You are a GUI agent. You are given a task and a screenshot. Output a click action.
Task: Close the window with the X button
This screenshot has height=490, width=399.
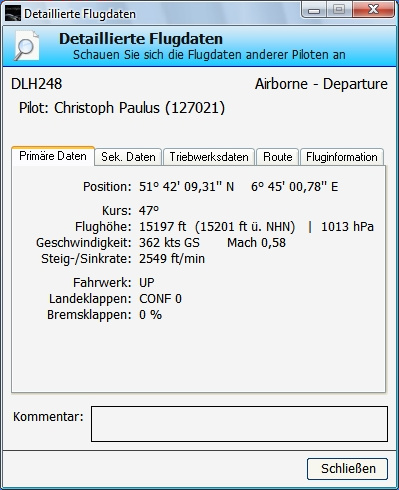click(x=373, y=10)
